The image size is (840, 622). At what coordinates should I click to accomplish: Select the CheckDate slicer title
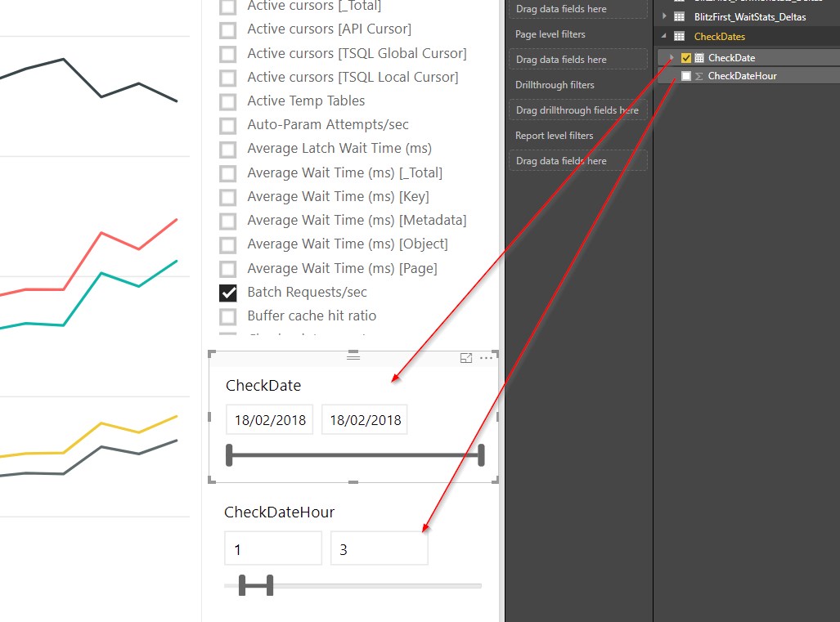[263, 386]
